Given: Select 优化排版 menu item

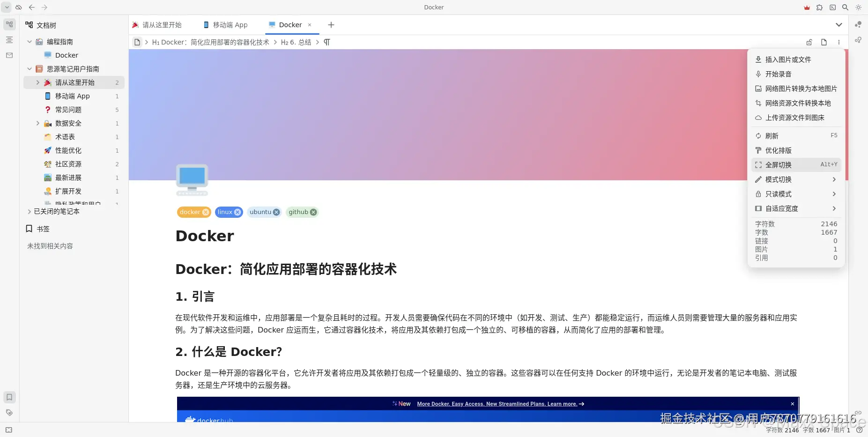Looking at the screenshot, I should [x=796, y=150].
